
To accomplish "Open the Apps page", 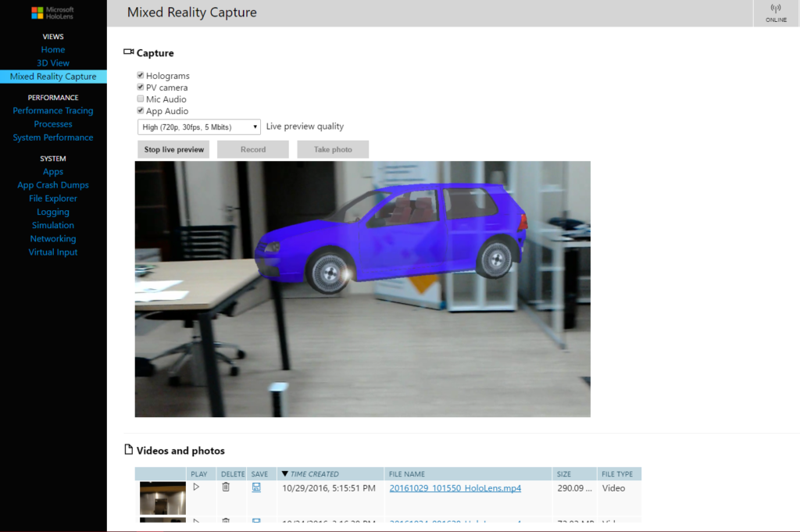I will pos(53,172).
